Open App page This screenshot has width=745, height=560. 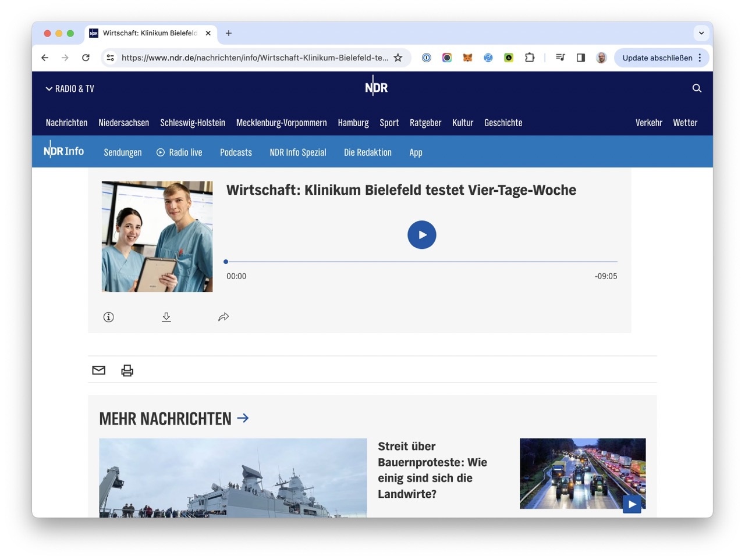click(416, 152)
